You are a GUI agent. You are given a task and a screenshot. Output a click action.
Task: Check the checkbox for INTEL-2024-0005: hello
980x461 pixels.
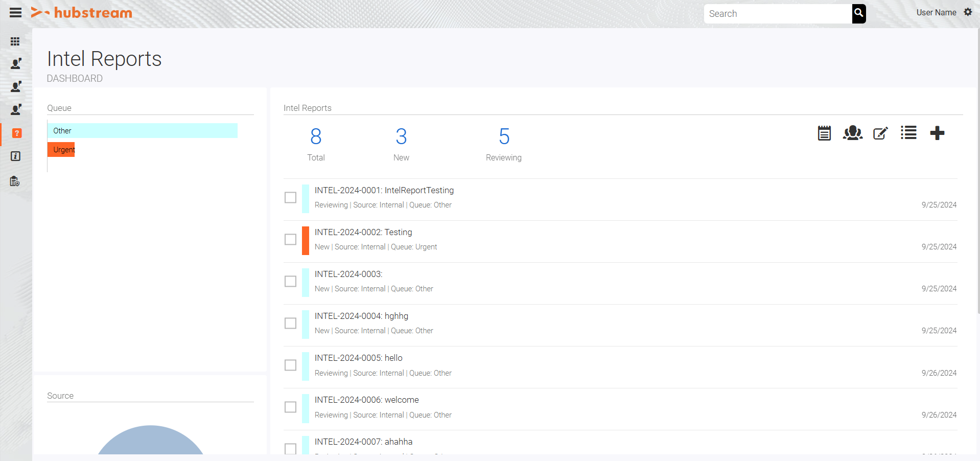290,365
